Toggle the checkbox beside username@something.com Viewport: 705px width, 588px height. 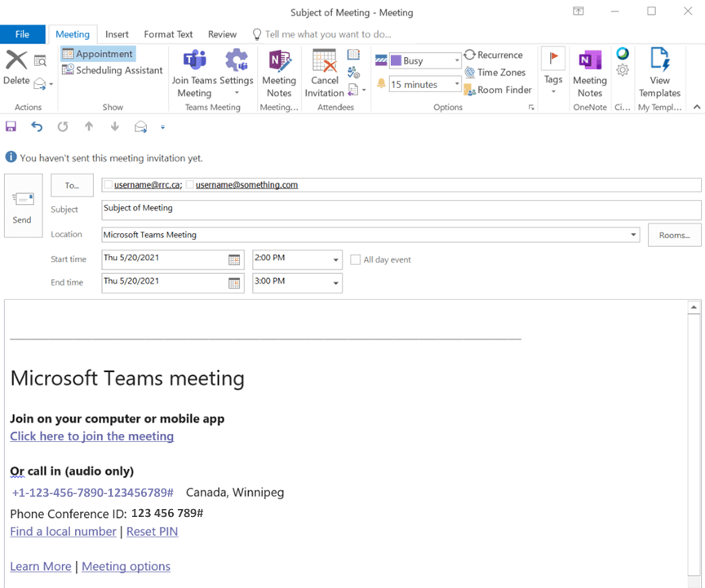pos(190,185)
